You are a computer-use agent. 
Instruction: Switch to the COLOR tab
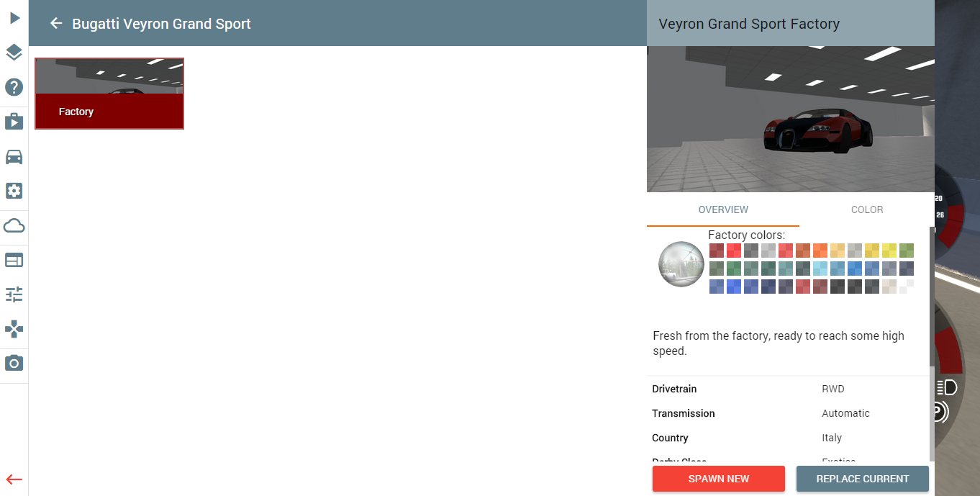(867, 209)
